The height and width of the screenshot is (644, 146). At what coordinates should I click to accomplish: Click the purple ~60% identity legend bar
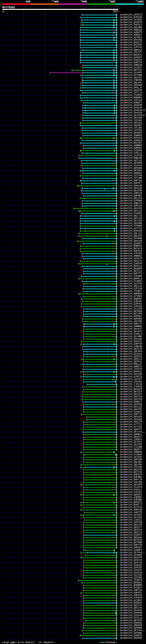tap(73, 4)
